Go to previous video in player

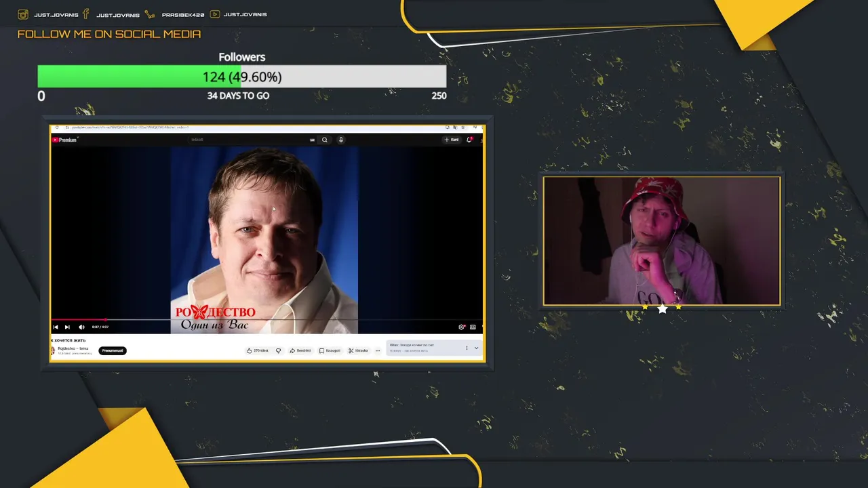[56, 327]
